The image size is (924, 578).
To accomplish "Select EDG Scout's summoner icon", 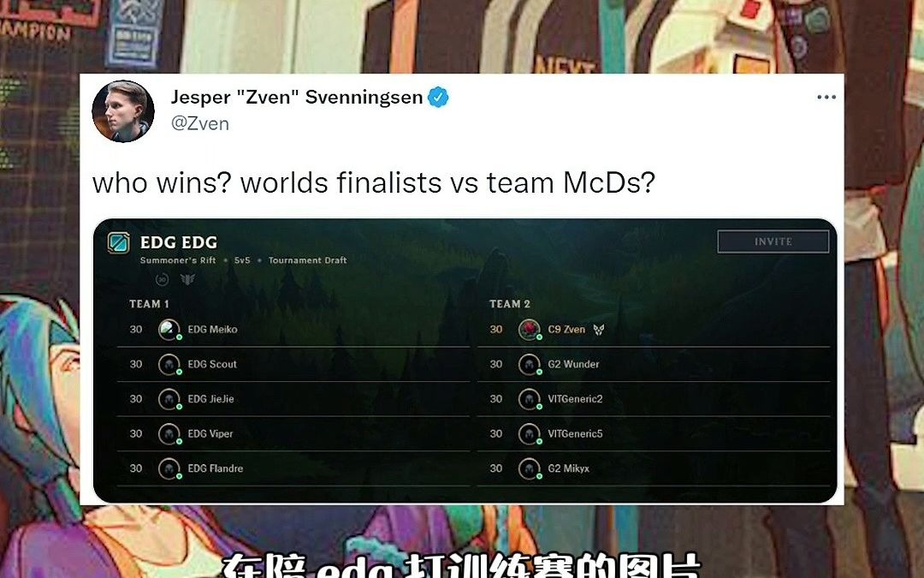I will click(169, 364).
